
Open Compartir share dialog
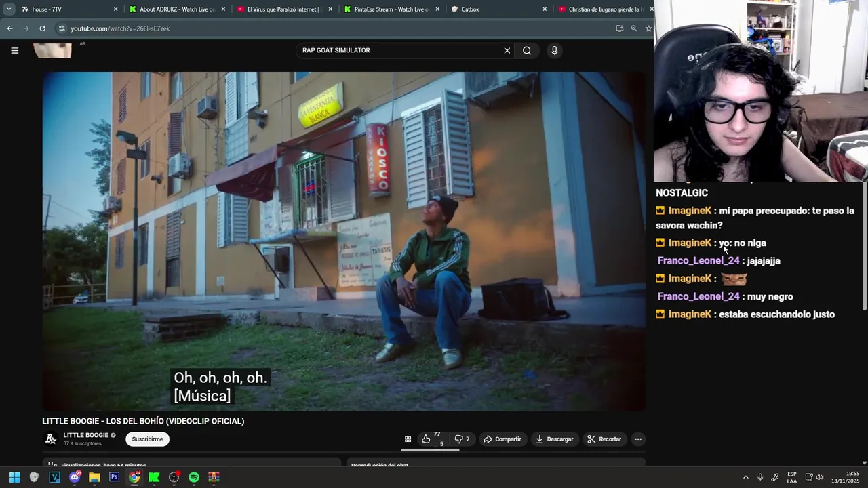click(x=502, y=439)
